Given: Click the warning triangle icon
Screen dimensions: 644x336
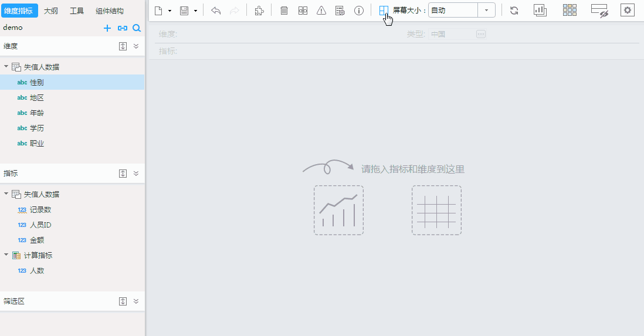Looking at the screenshot, I should [321, 11].
